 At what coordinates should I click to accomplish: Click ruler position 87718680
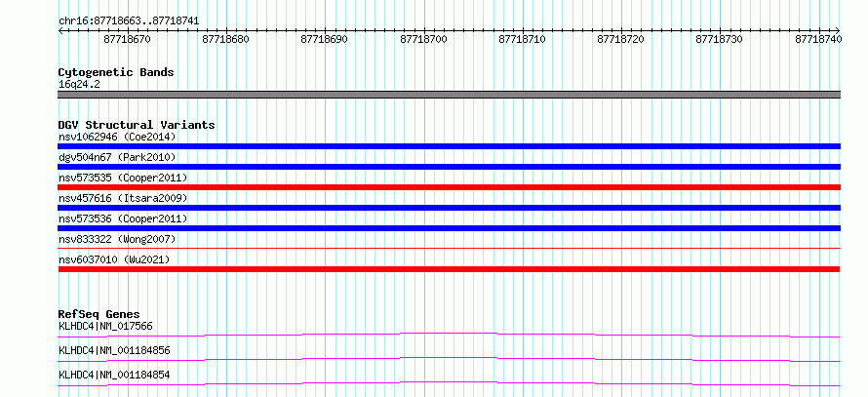coord(226,39)
